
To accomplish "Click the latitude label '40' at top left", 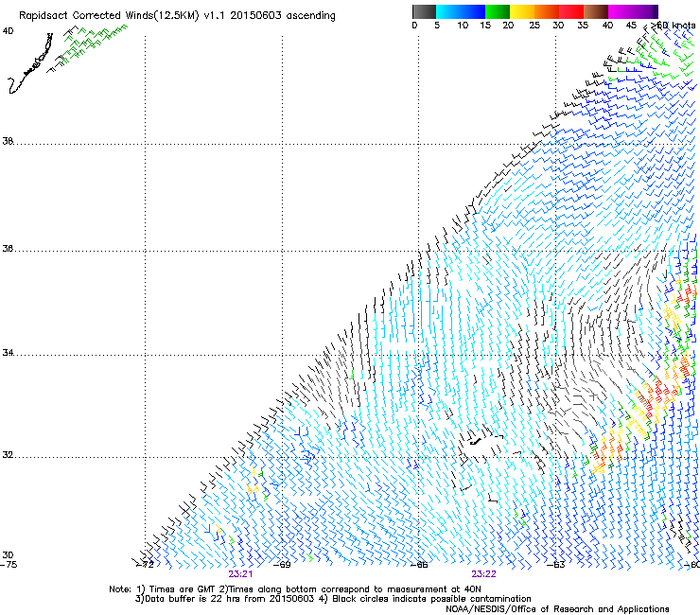I will pos(8,31).
